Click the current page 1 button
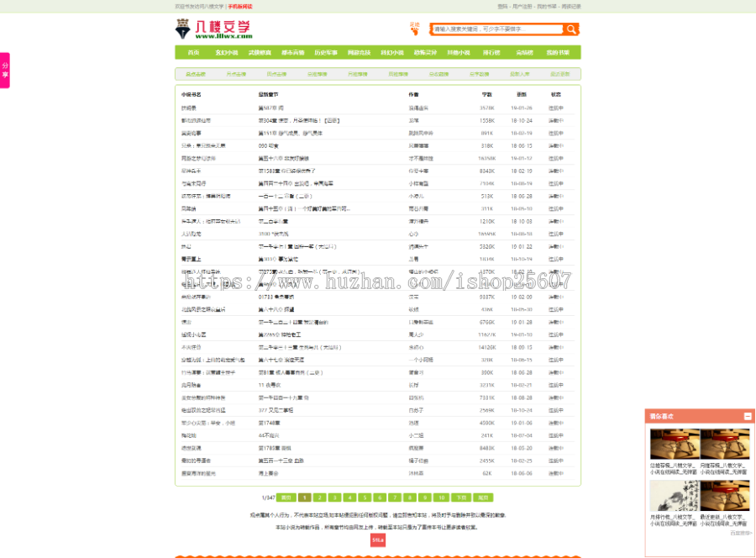756x558 pixels. click(304, 497)
